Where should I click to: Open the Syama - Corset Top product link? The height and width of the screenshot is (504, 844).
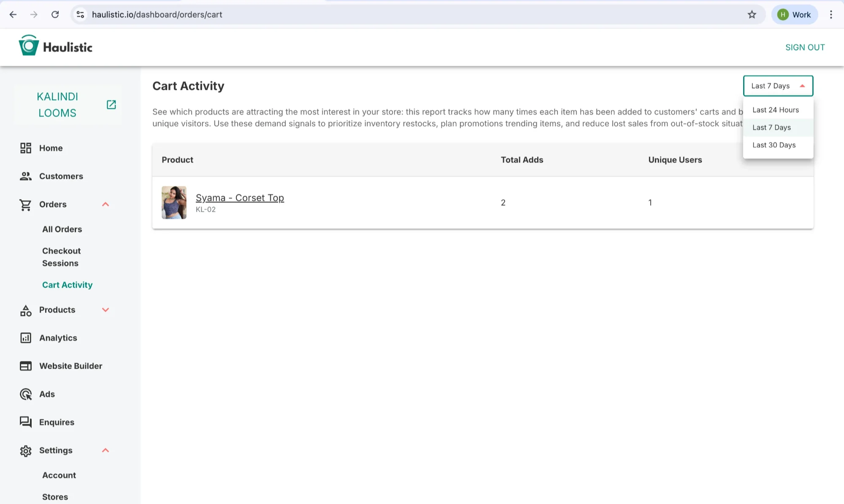(x=240, y=198)
